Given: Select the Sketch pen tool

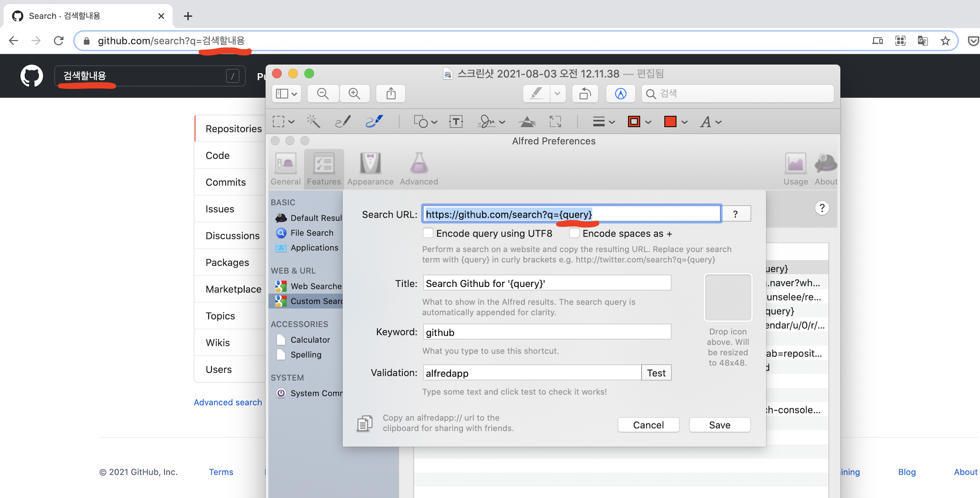Looking at the screenshot, I should coord(343,121).
